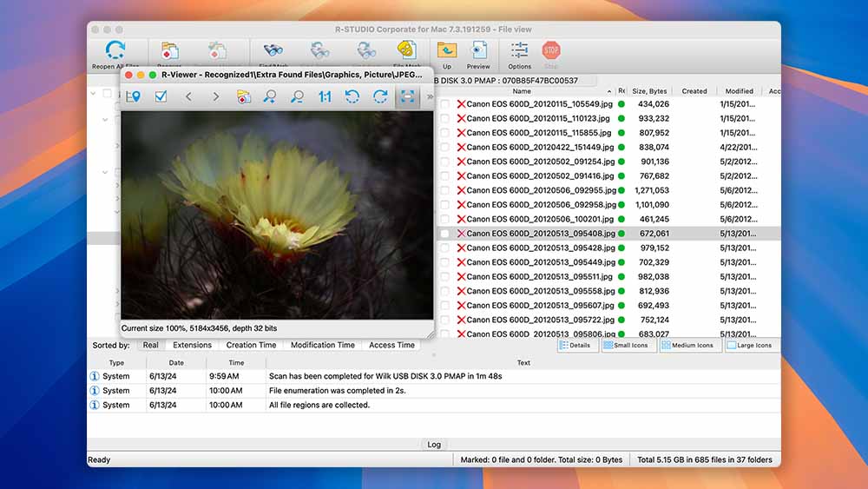The image size is (868, 489).
Task: Sort by Real tab
Action: (x=150, y=345)
